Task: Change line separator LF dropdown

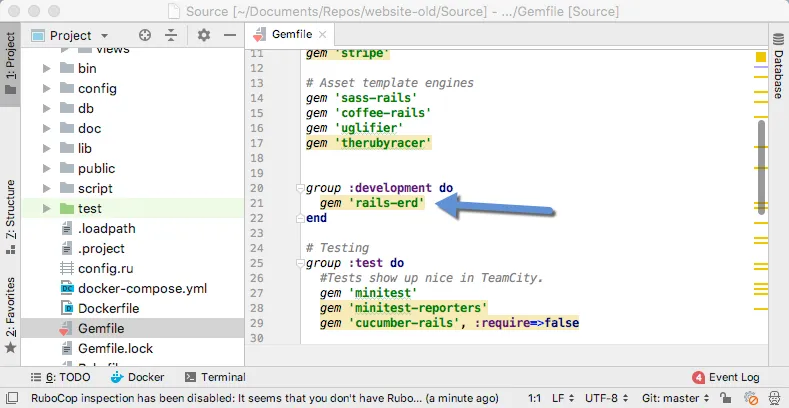Action: point(563,398)
